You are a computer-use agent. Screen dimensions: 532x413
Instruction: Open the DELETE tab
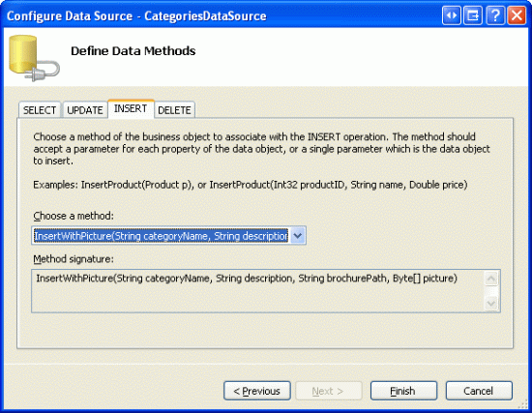(174, 110)
